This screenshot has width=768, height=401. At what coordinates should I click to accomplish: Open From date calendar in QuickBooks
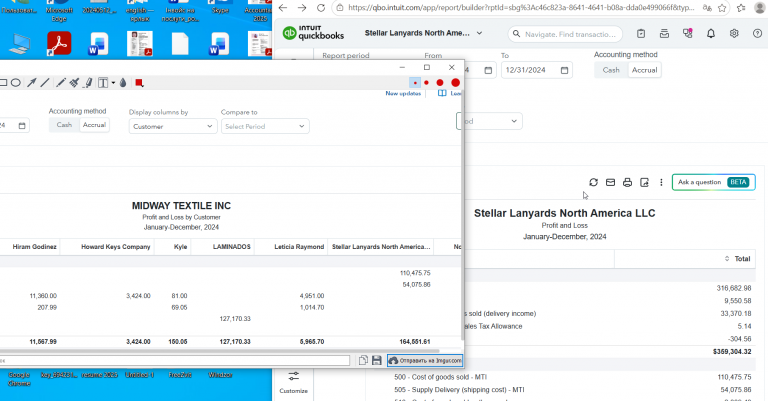point(488,71)
